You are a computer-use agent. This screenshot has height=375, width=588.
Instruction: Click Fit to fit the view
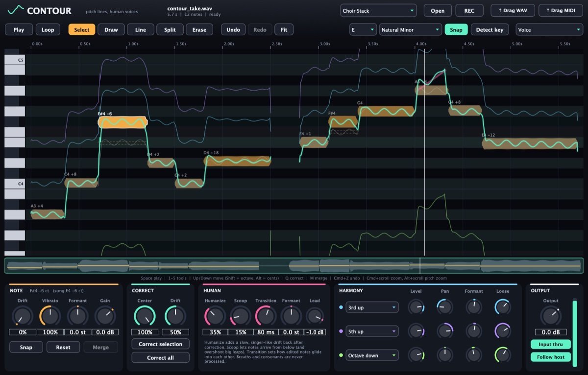284,29
